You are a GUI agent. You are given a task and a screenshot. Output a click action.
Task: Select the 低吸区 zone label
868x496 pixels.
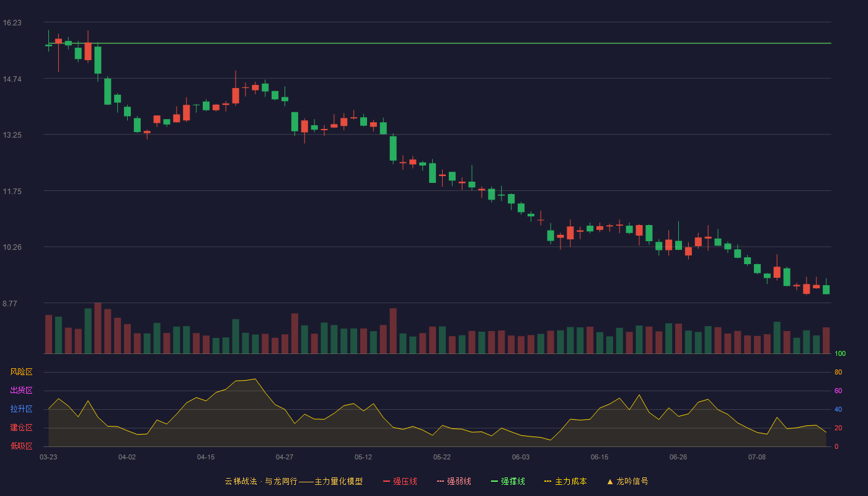click(x=21, y=446)
